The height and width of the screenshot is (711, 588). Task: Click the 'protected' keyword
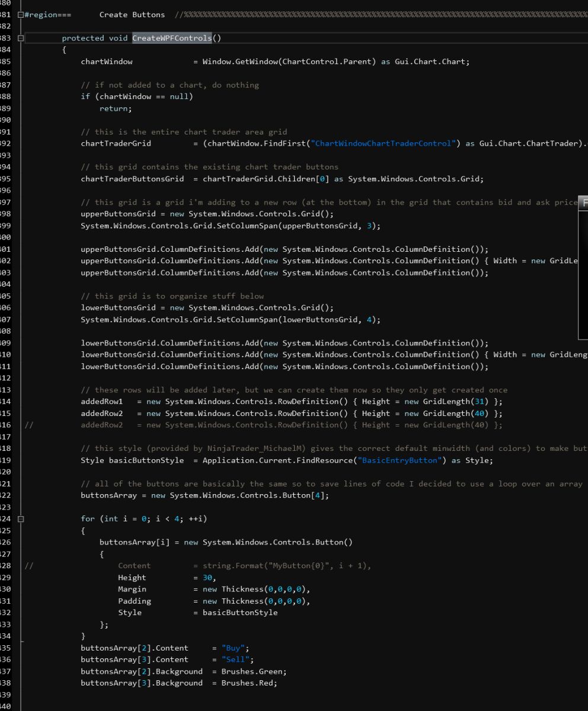pyautogui.click(x=83, y=39)
